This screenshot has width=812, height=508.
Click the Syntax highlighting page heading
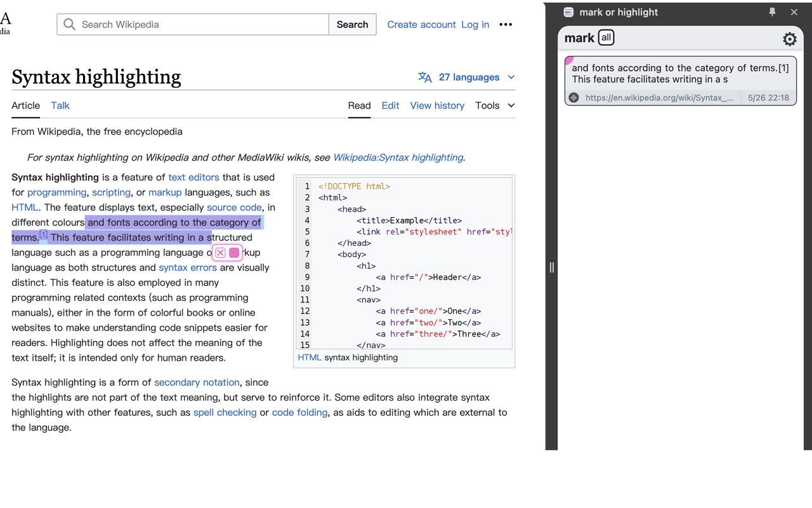click(x=96, y=77)
